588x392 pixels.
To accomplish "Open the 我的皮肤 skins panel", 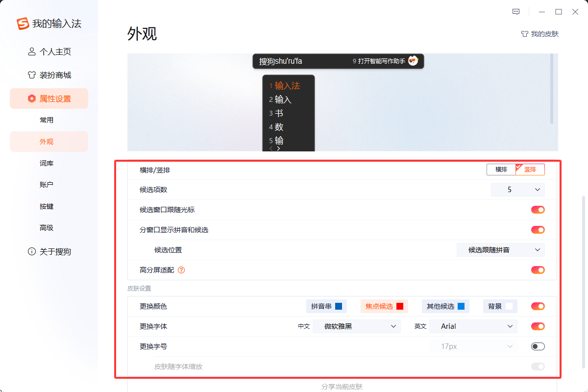I will click(539, 34).
